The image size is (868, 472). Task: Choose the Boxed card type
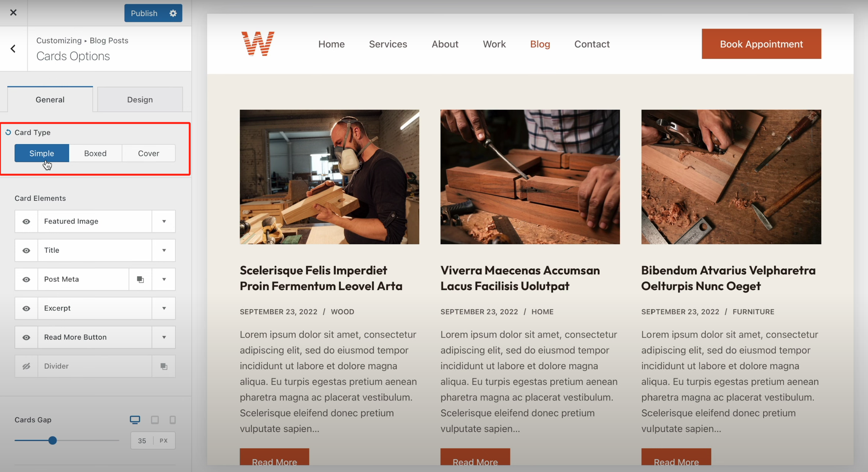pyautogui.click(x=95, y=153)
